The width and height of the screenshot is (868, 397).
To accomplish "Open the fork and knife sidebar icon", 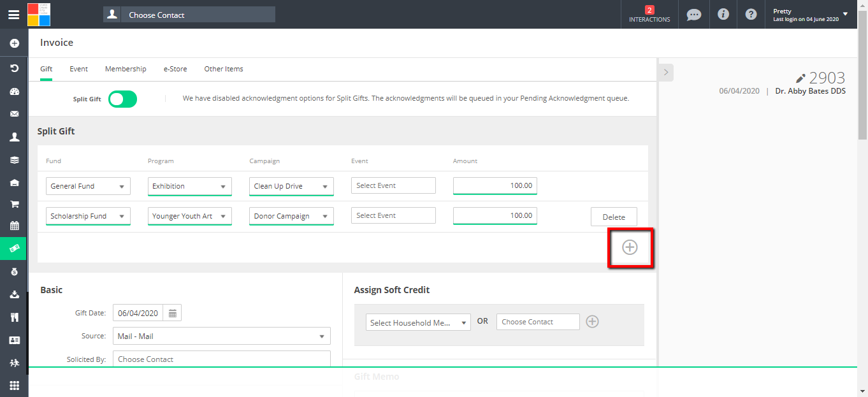I will click(x=14, y=317).
